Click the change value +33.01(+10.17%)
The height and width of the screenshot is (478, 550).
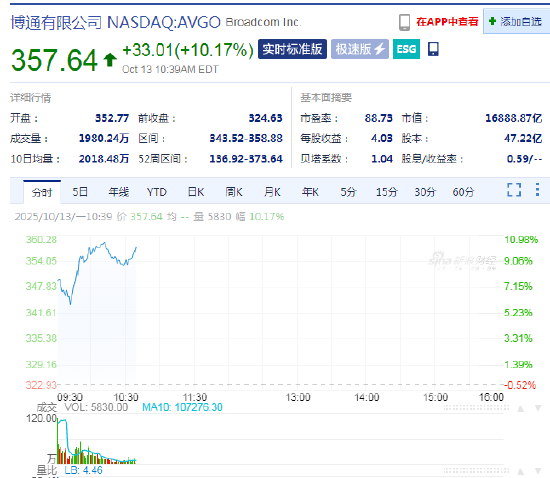point(188,50)
